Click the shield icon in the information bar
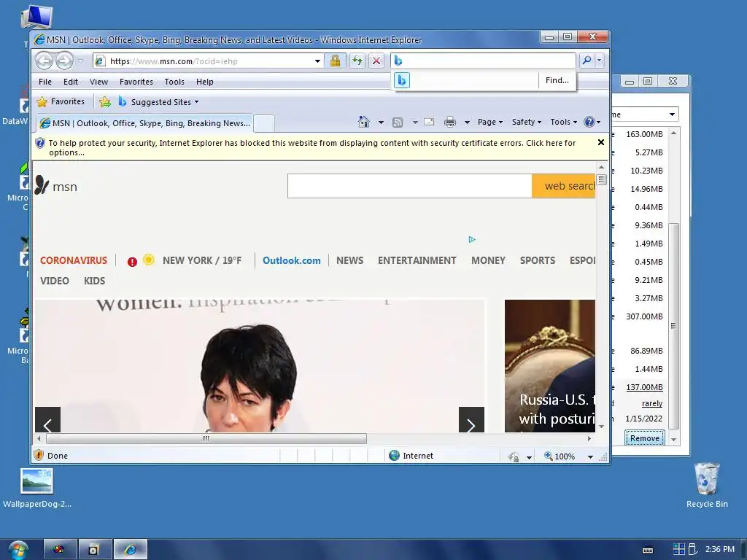The image size is (747, 560). pyautogui.click(x=40, y=143)
